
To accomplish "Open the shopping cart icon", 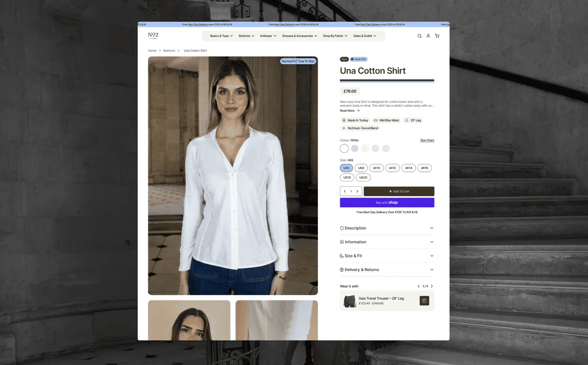I will tap(437, 36).
